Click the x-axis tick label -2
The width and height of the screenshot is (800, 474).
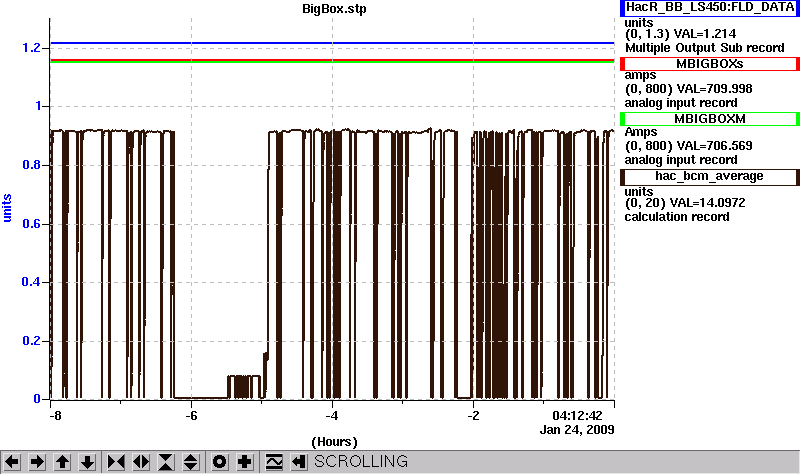473,416
